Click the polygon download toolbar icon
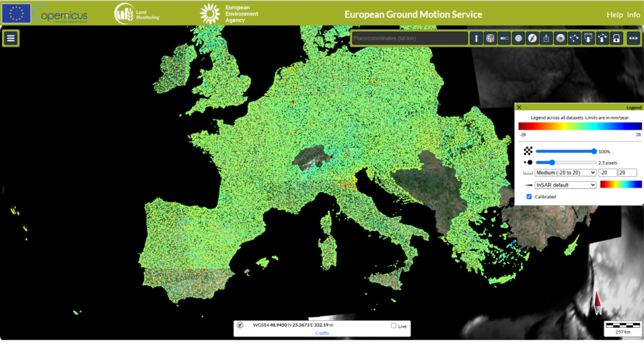This screenshot has height=348, width=644. (x=602, y=38)
